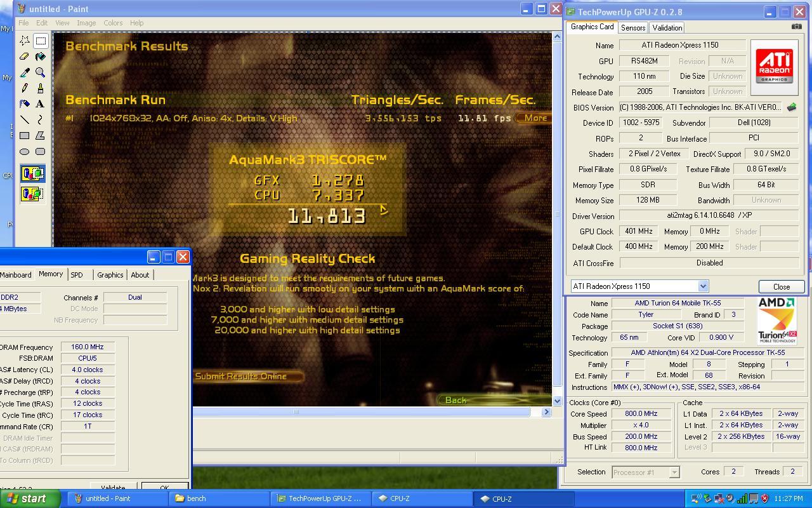812x508 pixels.
Task: Open the Graphics tab in CPU-Z
Action: coord(110,275)
